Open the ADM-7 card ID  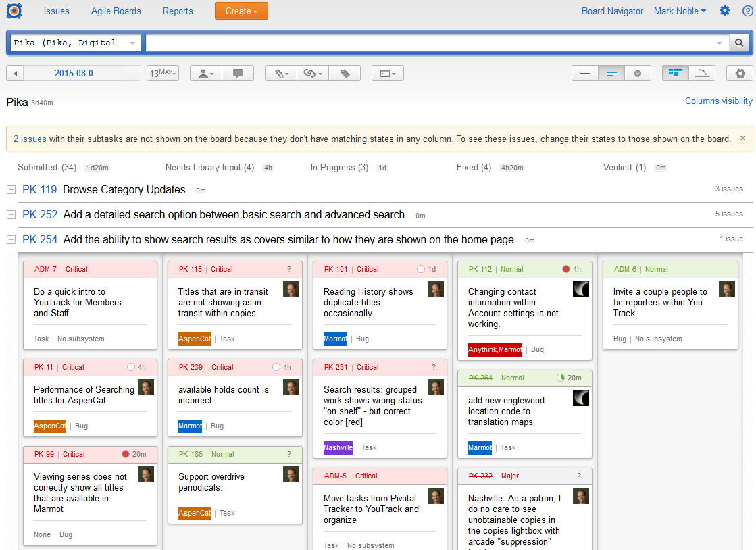[x=45, y=269]
